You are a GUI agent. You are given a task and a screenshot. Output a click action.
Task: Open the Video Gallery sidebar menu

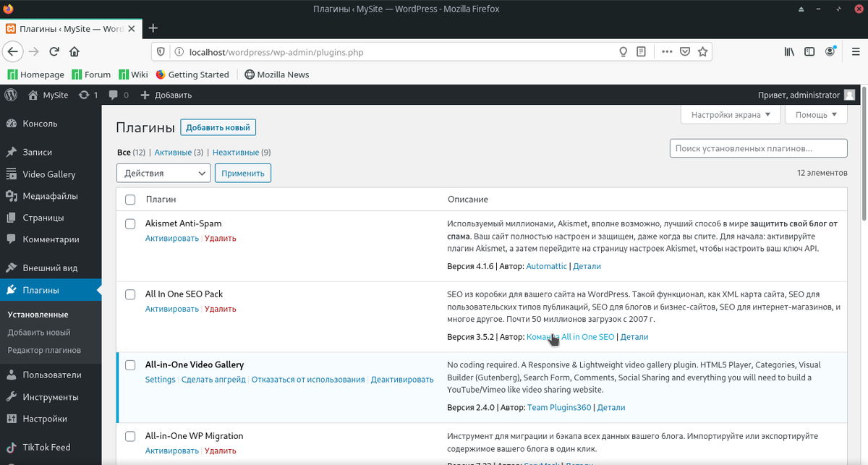tap(48, 174)
